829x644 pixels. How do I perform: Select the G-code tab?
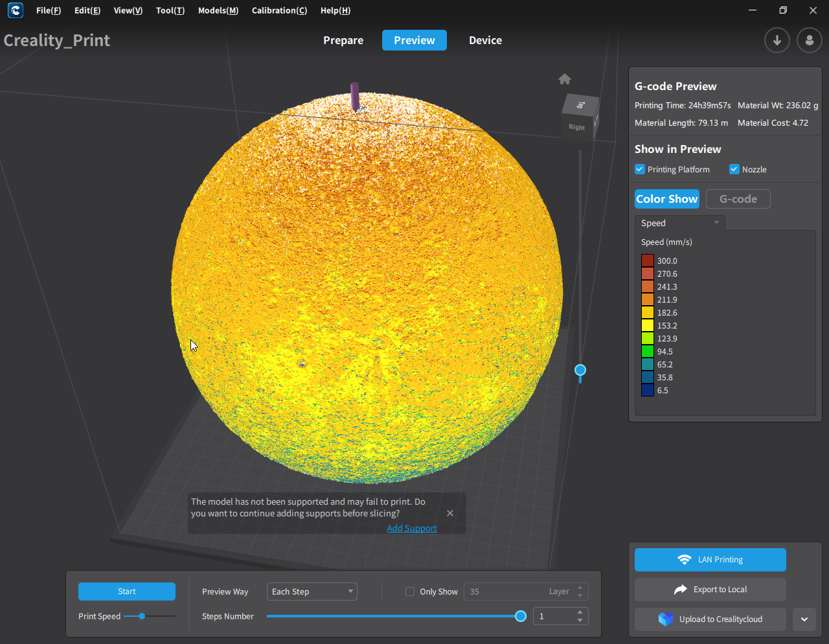[x=738, y=199]
